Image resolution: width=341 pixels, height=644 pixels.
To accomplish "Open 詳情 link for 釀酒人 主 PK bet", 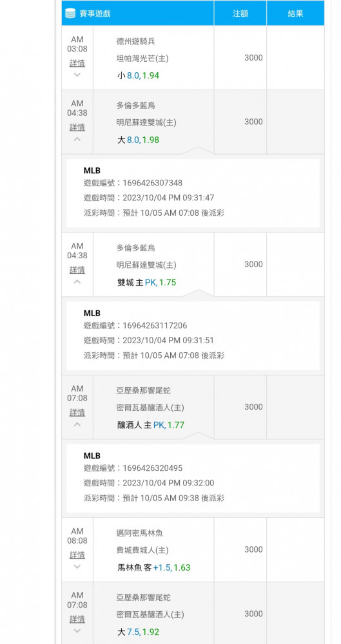I will 77,412.
